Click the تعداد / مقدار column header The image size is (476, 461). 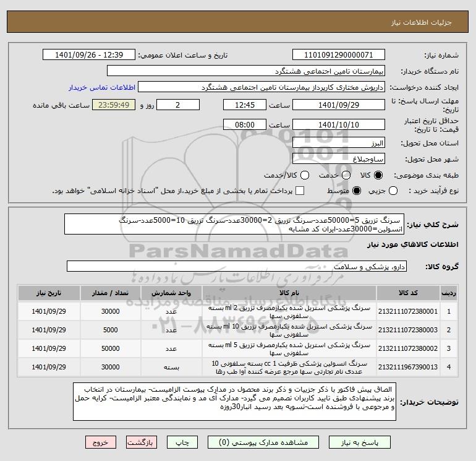click(110, 293)
